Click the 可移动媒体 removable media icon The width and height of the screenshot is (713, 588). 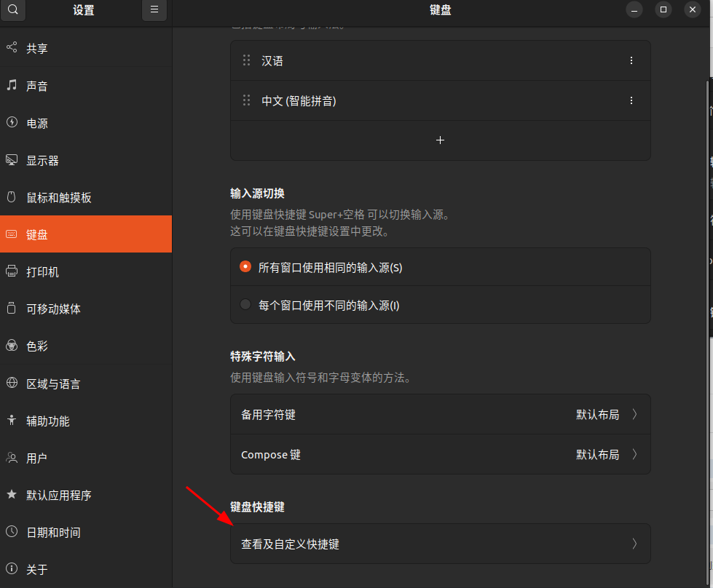(12, 308)
